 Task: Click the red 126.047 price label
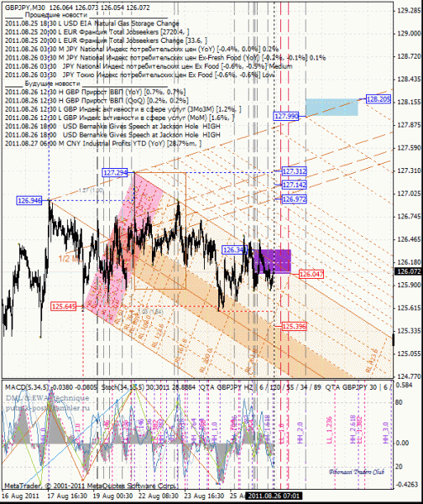(x=311, y=274)
